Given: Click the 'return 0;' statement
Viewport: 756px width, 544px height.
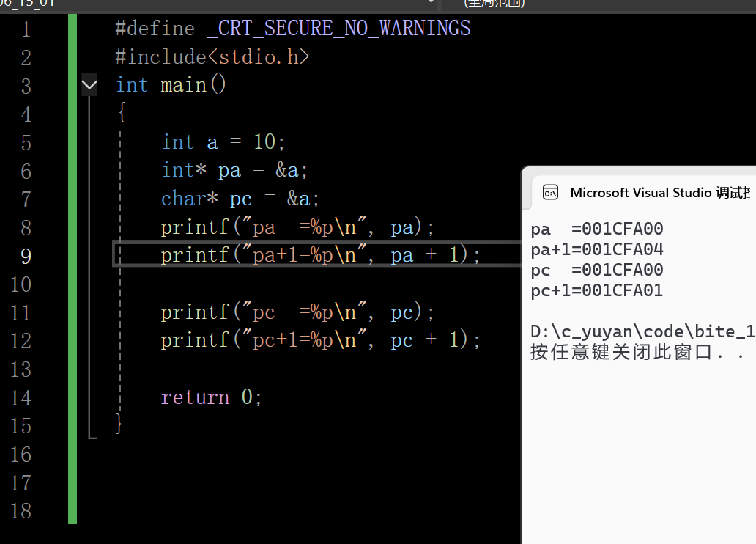Looking at the screenshot, I should point(211,397).
